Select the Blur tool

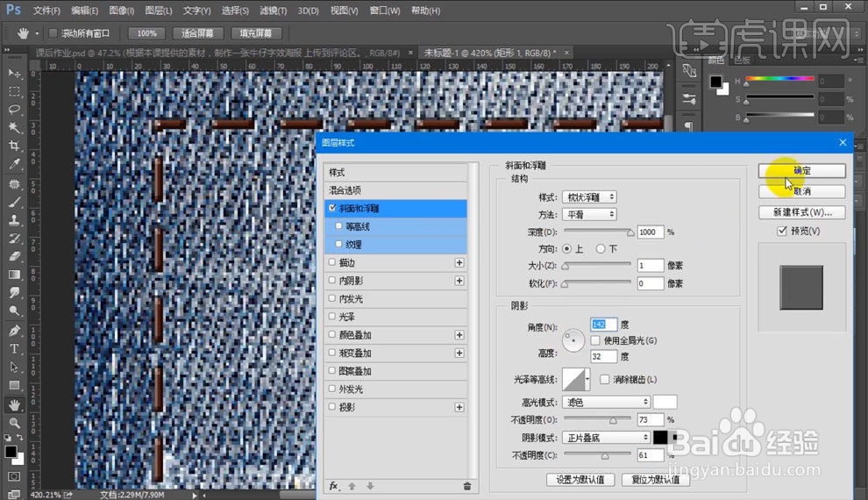pos(14,294)
